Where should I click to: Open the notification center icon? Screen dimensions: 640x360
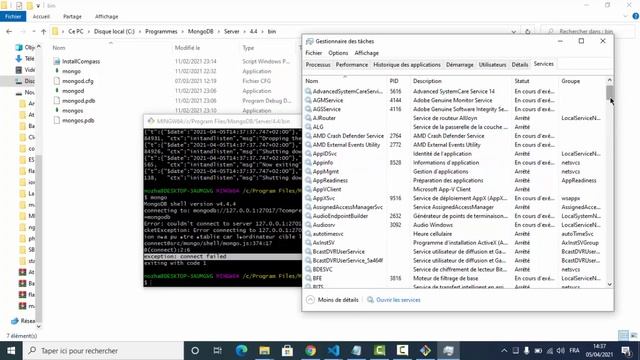click(626, 351)
